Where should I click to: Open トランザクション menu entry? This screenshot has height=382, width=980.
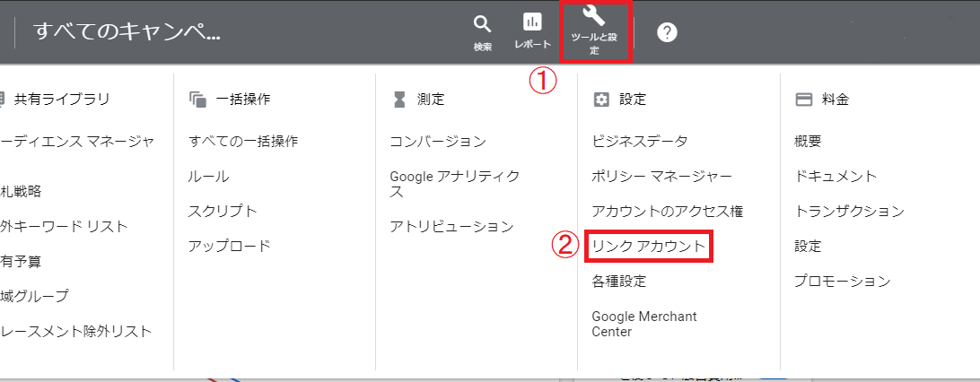pyautogui.click(x=849, y=212)
